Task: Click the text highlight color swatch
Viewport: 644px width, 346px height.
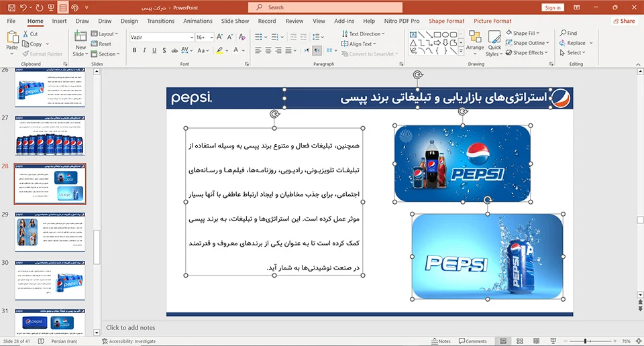Action: (220, 50)
